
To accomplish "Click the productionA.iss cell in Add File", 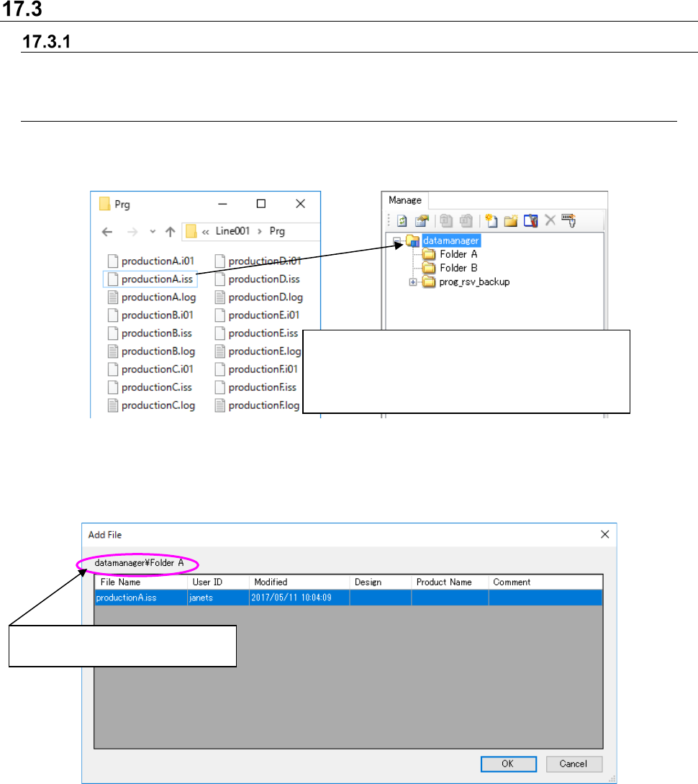I will point(141,598).
